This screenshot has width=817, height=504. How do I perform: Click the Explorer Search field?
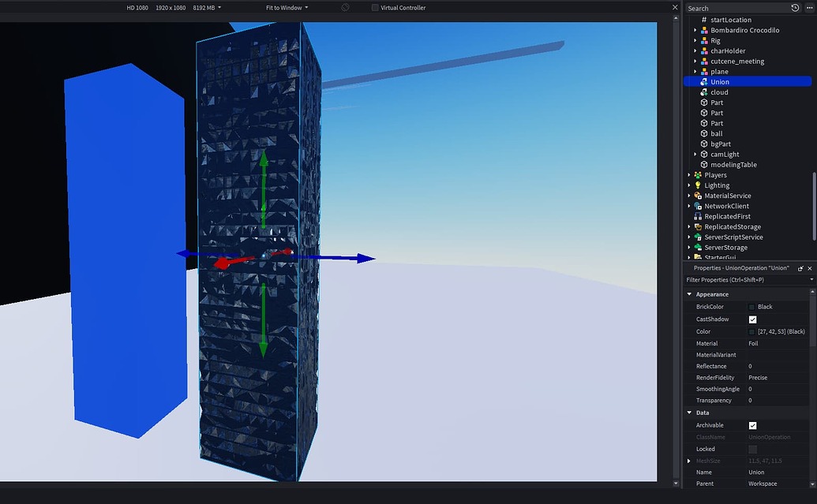[x=736, y=9]
